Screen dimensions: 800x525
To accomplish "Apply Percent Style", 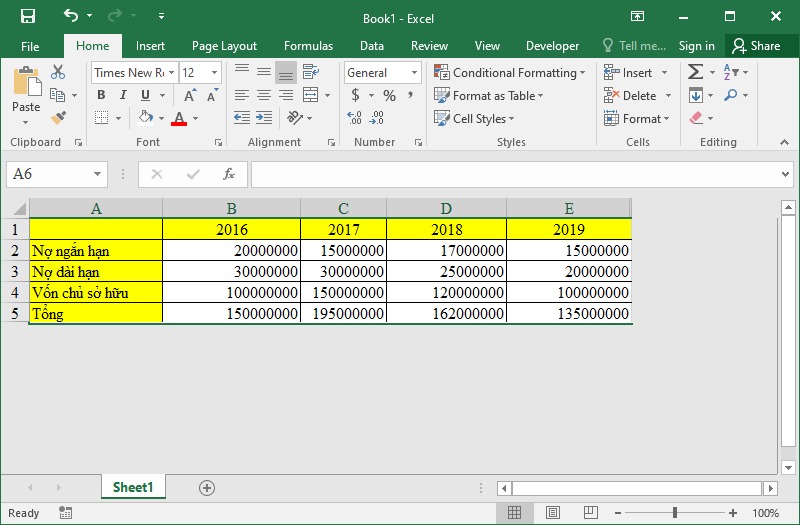I will point(389,95).
